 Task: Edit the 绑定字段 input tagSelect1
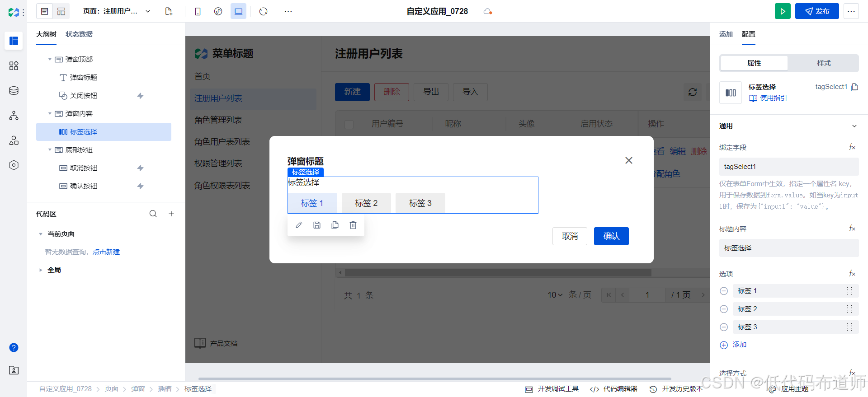(789, 167)
